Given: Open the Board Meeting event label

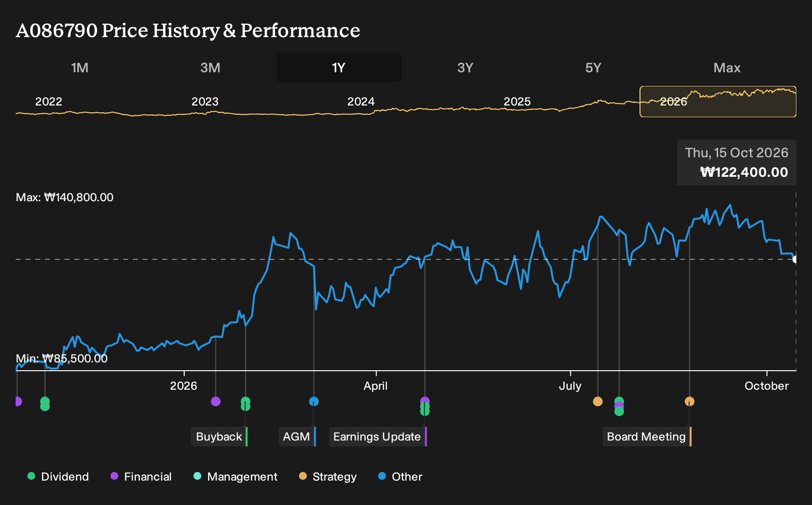Looking at the screenshot, I should 647,437.
